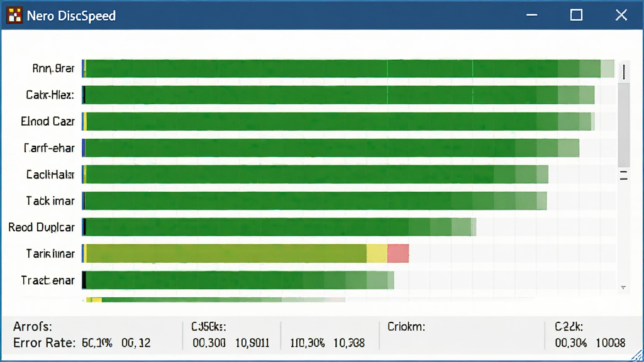Select the "Elnod Cazr" row label
This screenshot has width=644, height=362.
[x=48, y=121]
